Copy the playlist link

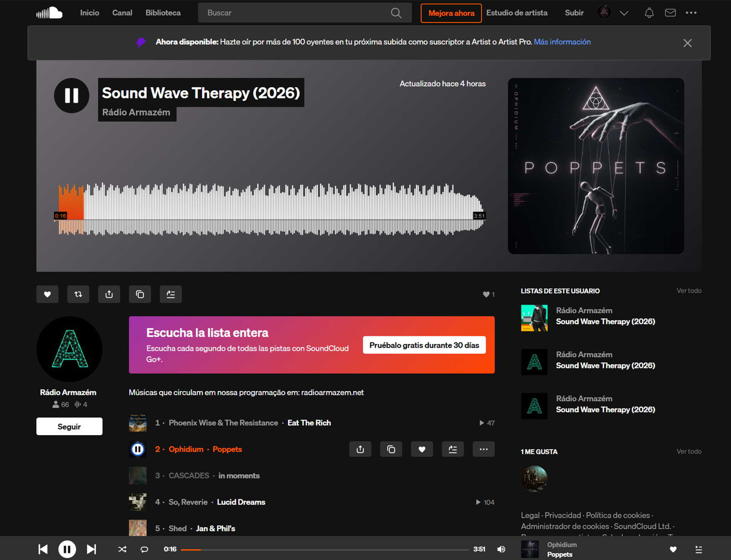point(140,294)
